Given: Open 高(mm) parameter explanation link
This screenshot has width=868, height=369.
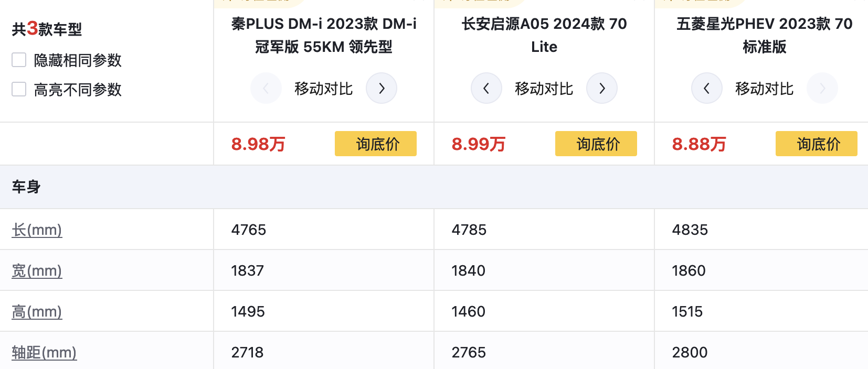Looking at the screenshot, I should [37, 311].
